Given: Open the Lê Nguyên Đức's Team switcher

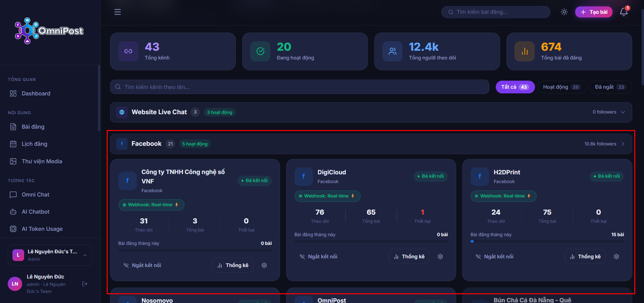Looking at the screenshot, I should click(50, 255).
